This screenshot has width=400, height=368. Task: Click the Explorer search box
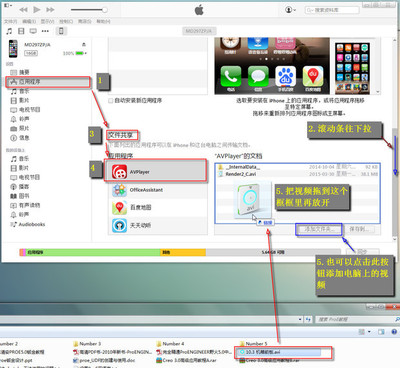357,319
